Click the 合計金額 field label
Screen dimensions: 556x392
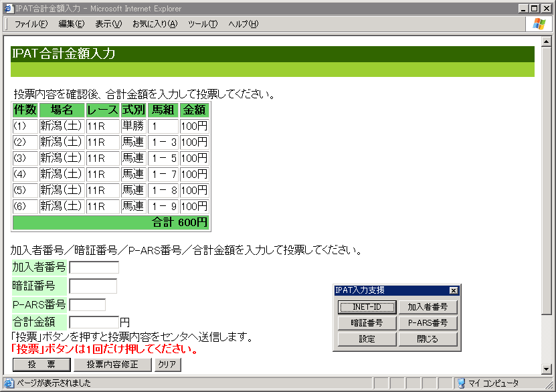pos(39,322)
